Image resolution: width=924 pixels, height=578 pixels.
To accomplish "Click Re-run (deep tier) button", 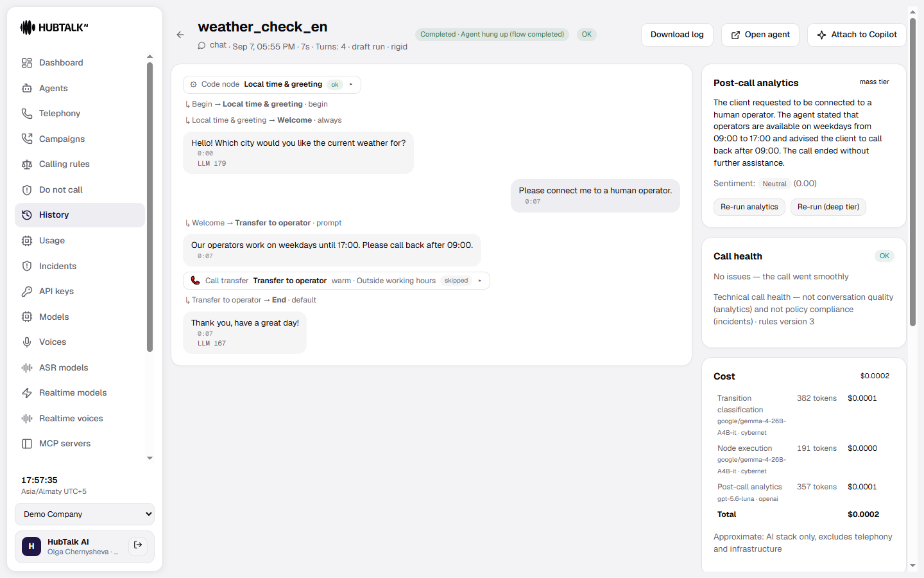I will [x=828, y=207].
